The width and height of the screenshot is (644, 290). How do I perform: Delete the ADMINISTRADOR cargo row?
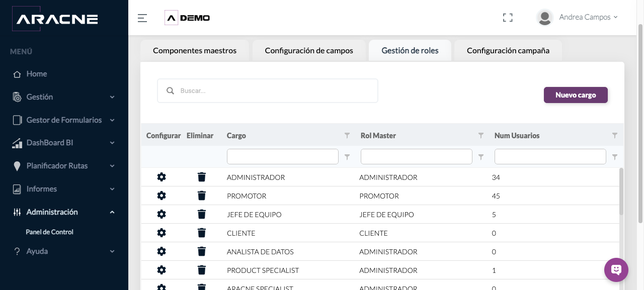point(202,177)
